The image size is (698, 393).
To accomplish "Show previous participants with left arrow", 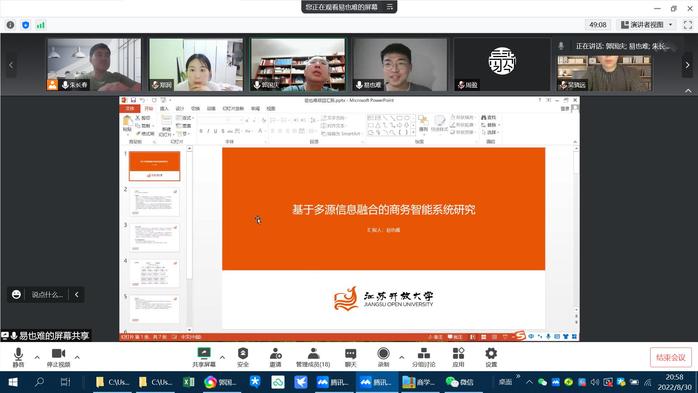I will [11, 65].
